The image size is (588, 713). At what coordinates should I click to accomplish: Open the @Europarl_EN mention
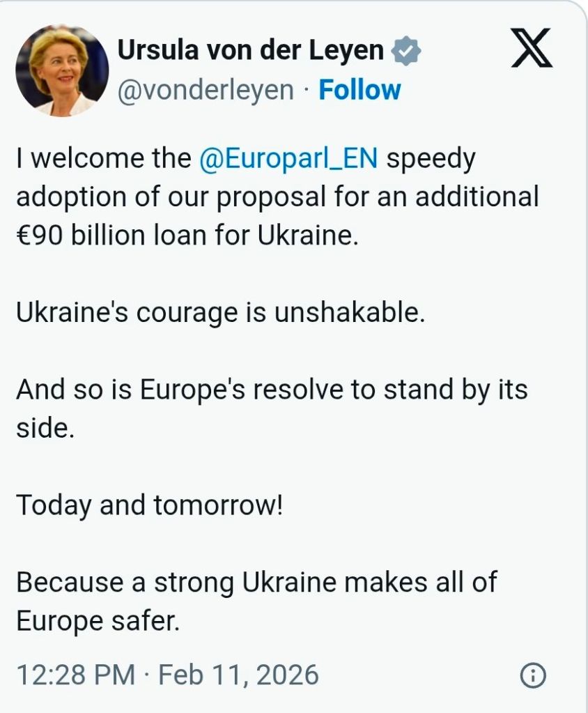[x=288, y=159]
